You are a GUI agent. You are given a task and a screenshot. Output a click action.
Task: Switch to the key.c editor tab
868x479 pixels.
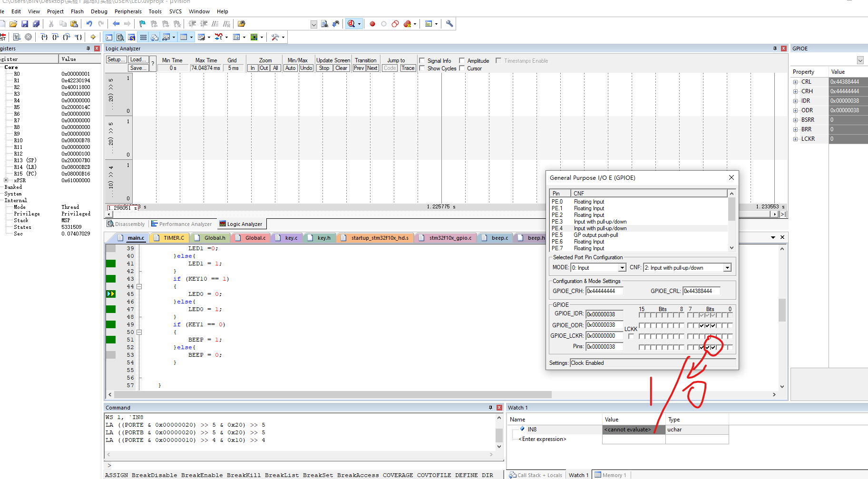tap(291, 238)
